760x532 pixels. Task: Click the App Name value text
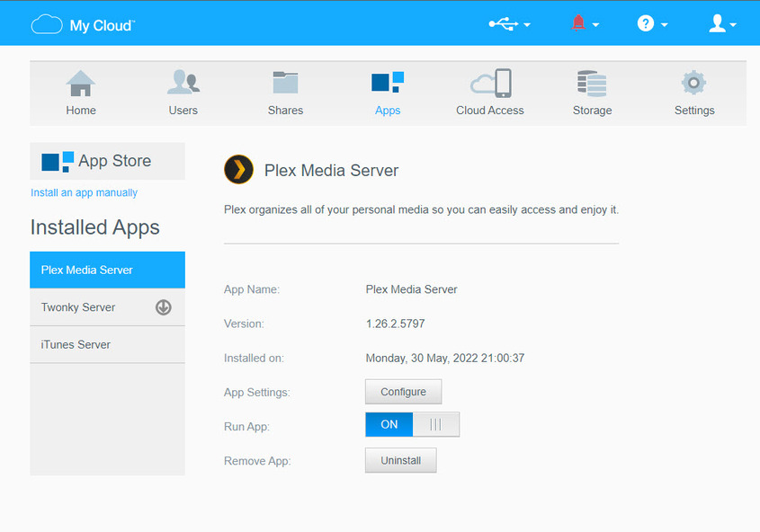point(412,289)
